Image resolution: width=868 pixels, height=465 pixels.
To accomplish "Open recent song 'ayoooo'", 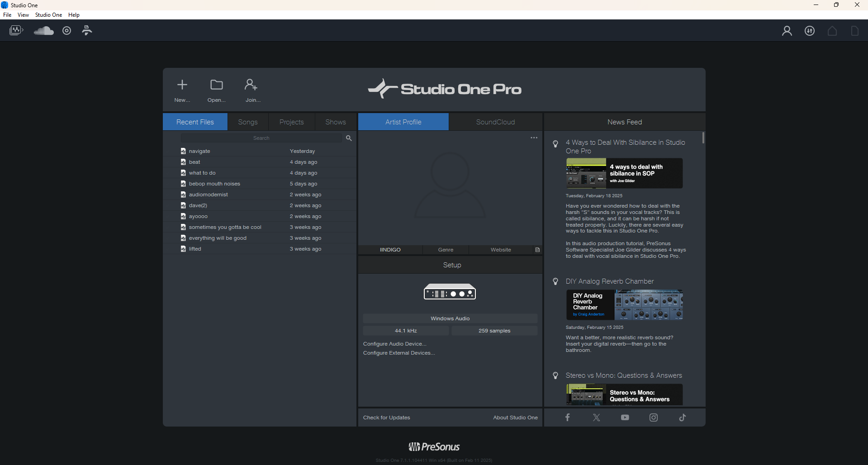I will [260, 216].
